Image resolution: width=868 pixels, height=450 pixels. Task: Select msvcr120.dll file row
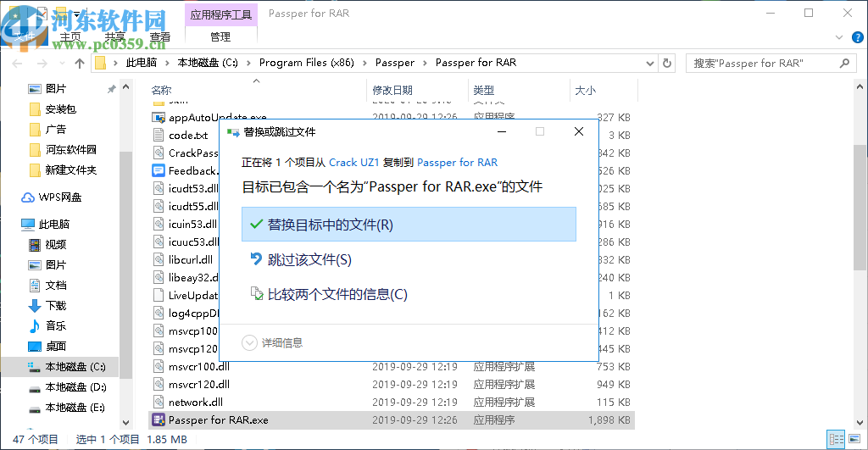[x=392, y=385]
